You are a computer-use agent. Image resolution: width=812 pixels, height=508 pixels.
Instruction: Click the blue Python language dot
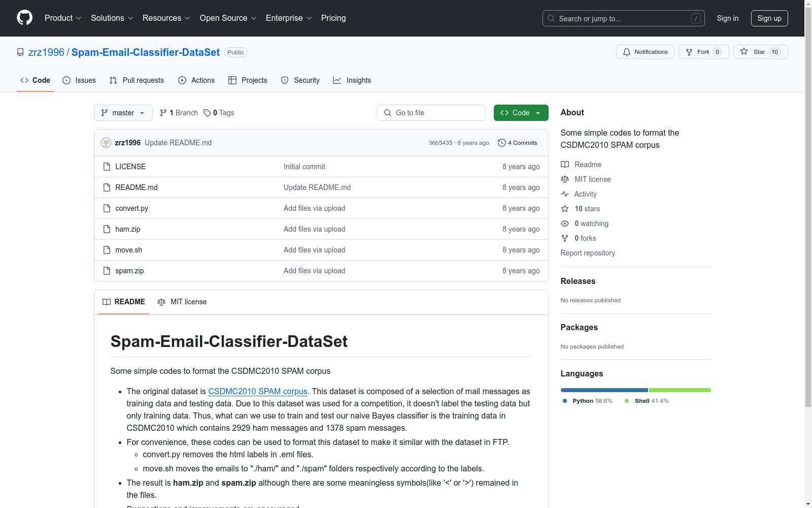click(x=565, y=401)
